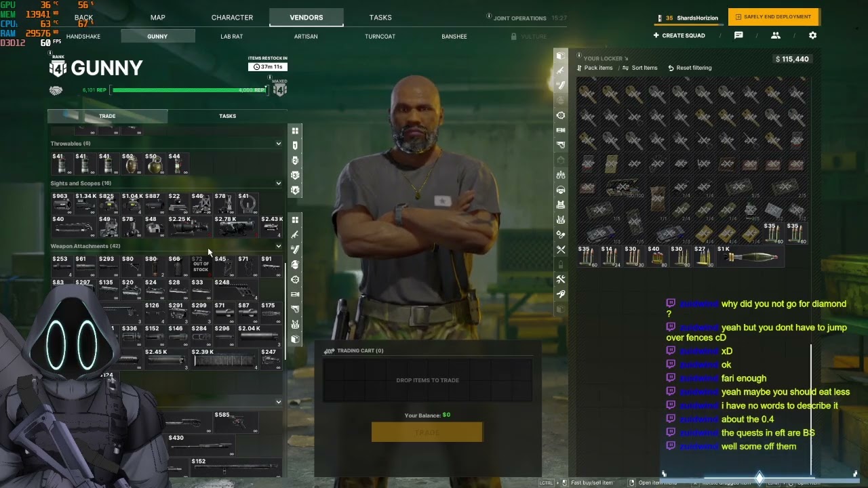Filter locker by sights crosshair icon
The image size is (868, 488).
[x=561, y=115]
